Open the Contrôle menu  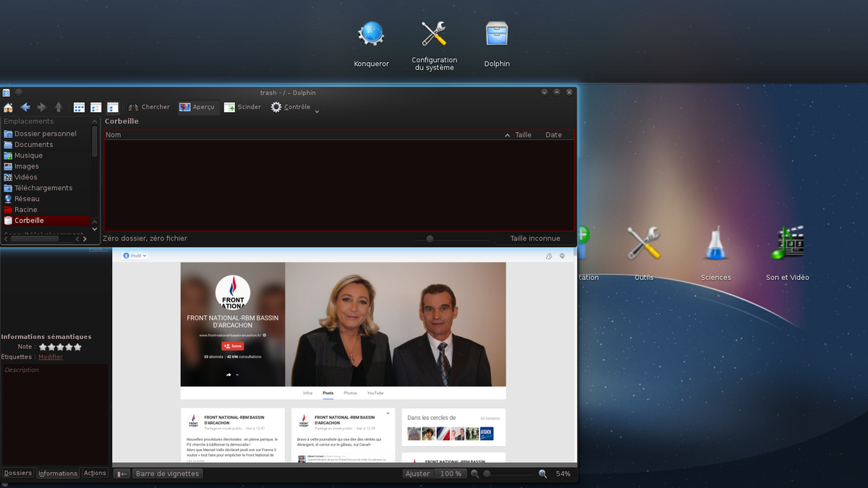tap(291, 107)
